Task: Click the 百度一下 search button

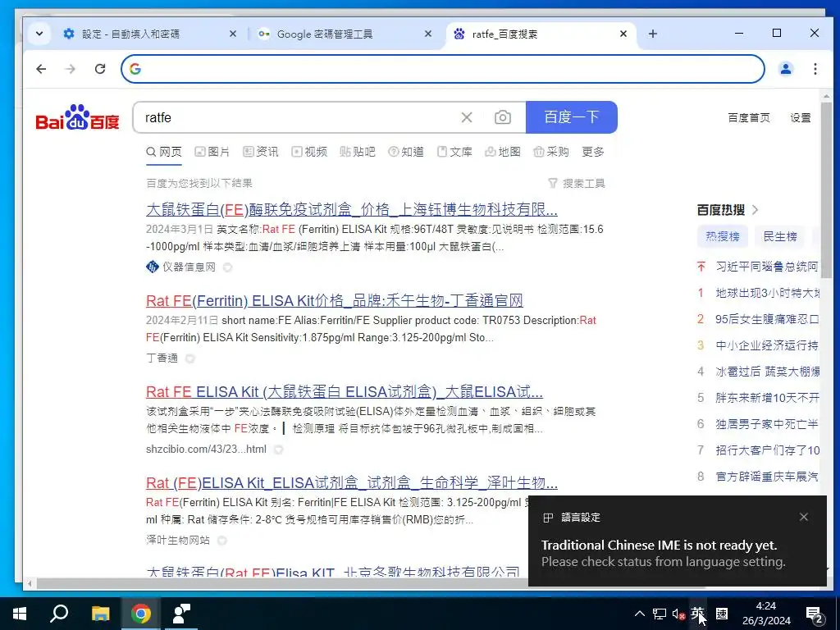Action: point(572,116)
